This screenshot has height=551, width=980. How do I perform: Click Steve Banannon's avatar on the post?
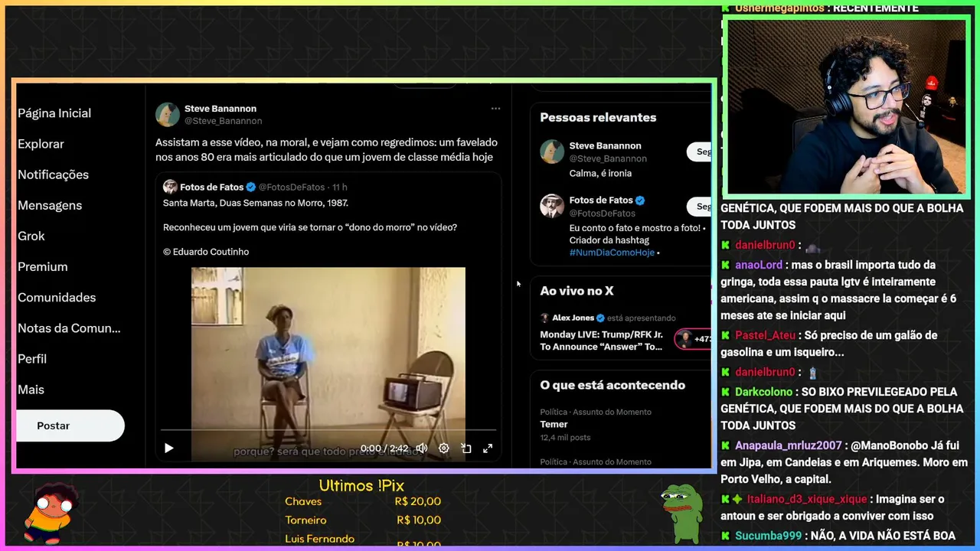click(168, 115)
